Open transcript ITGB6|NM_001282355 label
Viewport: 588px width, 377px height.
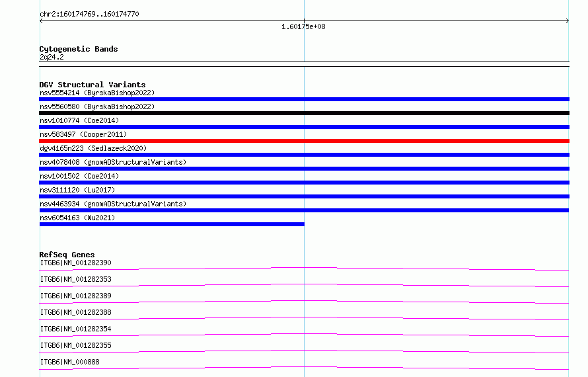click(x=76, y=345)
